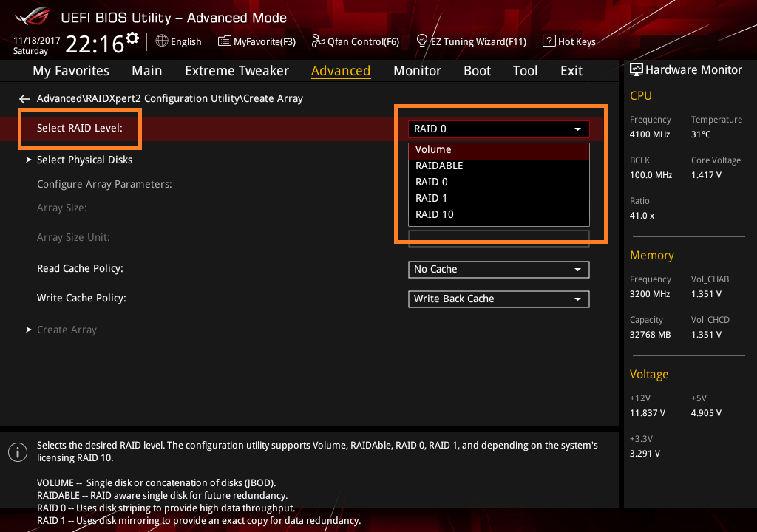Select the Advanced tab

tap(341, 71)
